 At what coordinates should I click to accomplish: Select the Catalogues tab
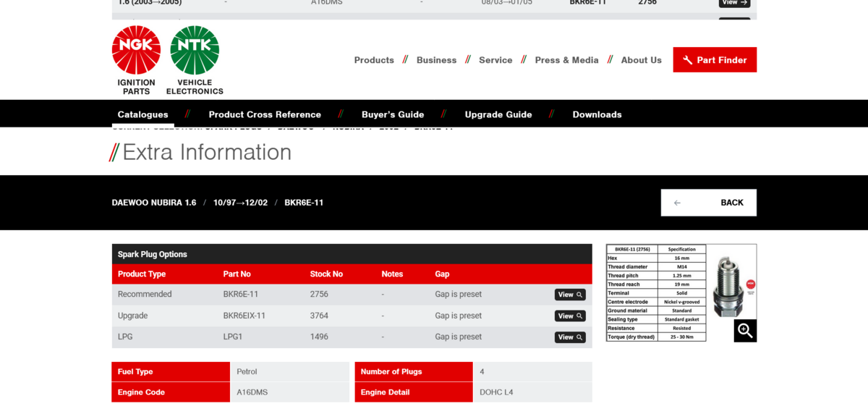click(x=142, y=114)
